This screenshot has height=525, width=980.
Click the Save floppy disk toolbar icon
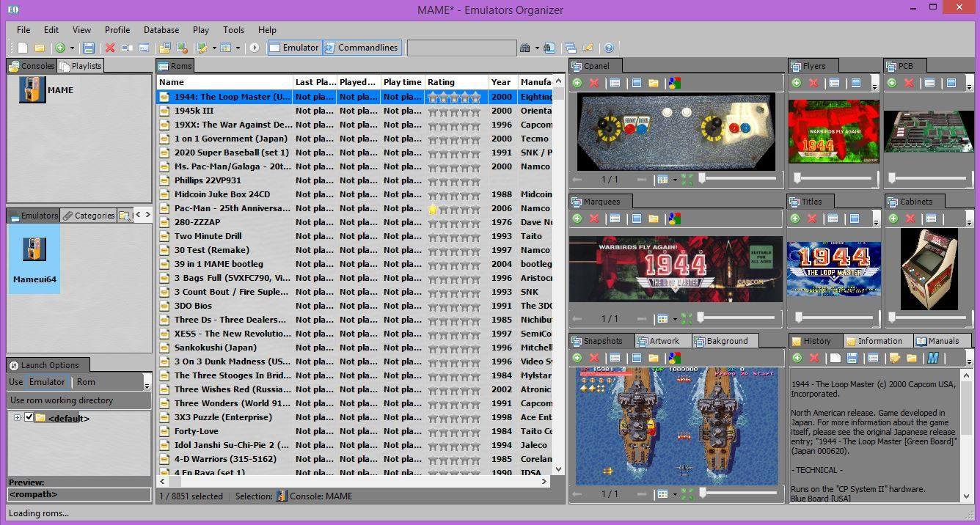[x=88, y=48]
